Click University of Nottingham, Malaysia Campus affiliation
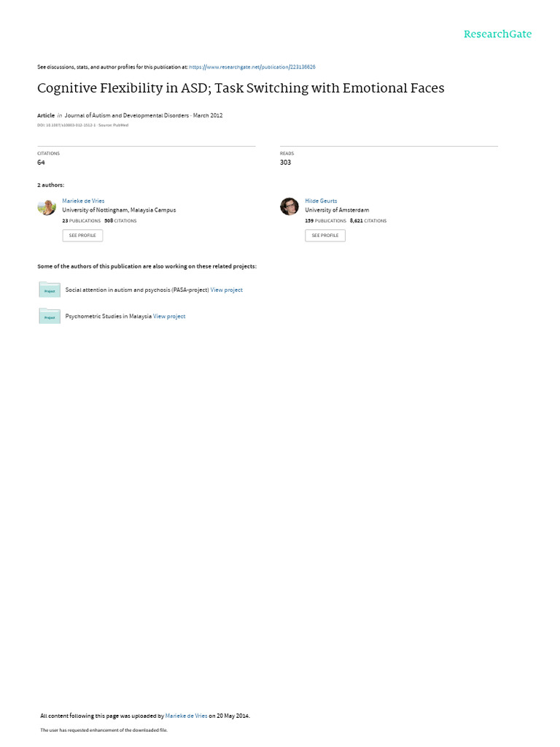This screenshot has width=560, height=747. (x=119, y=210)
